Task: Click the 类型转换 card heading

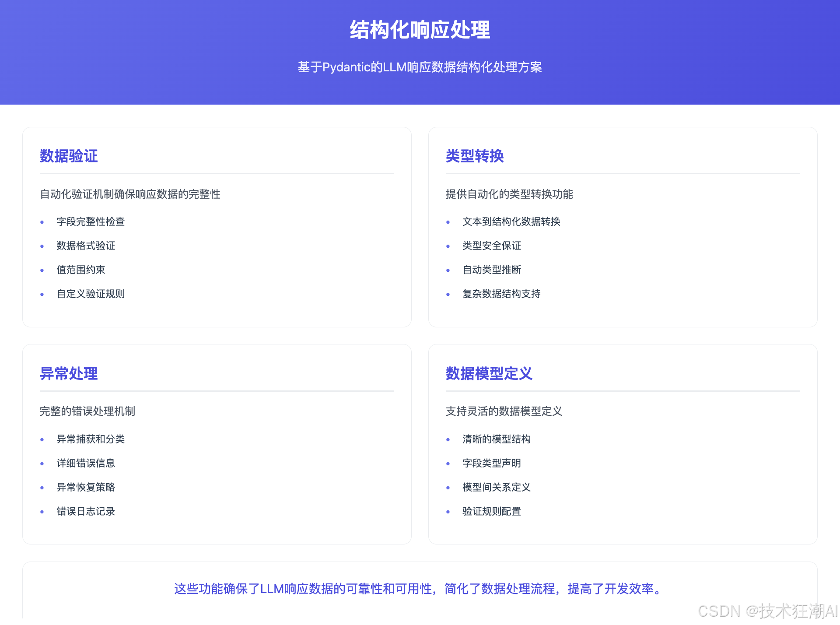Action: point(475,156)
